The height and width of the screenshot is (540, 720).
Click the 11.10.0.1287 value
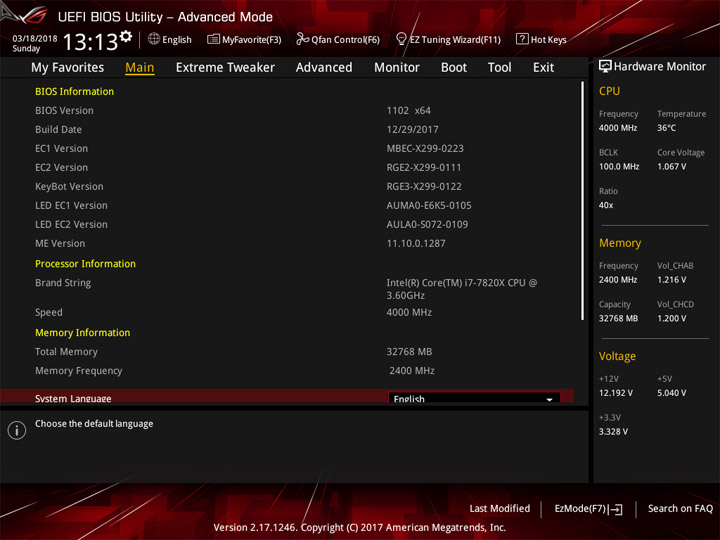(x=416, y=243)
